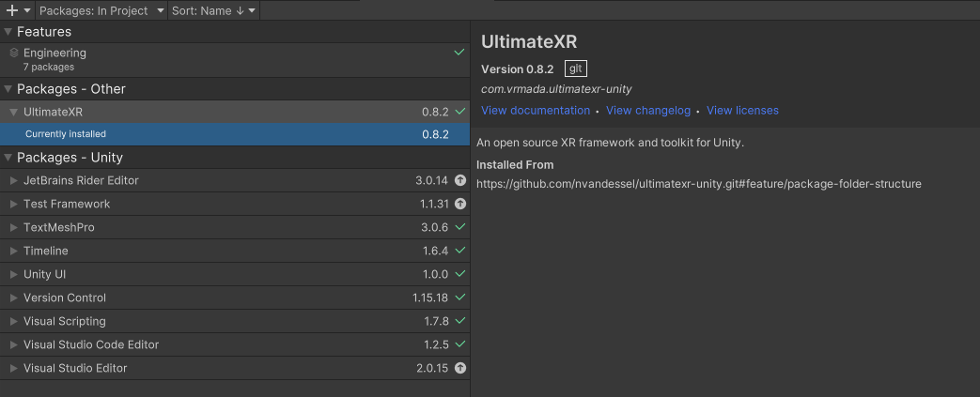Open View documentation link
This screenshot has height=397, width=980.
536,111
